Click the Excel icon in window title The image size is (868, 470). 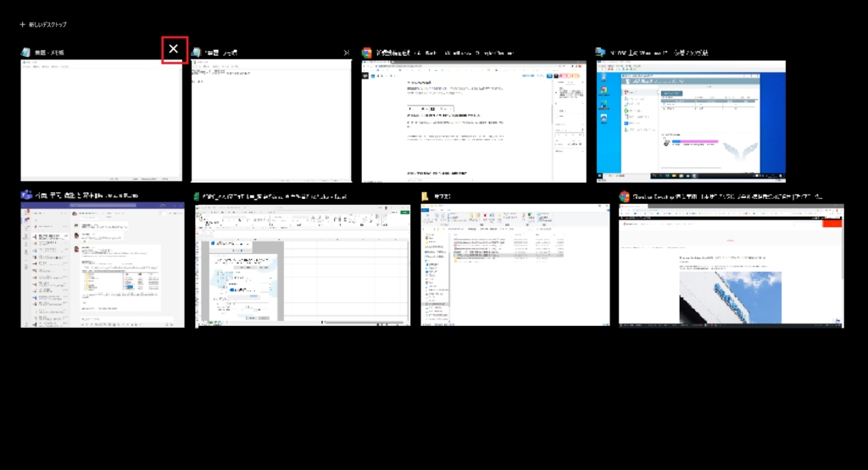197,196
